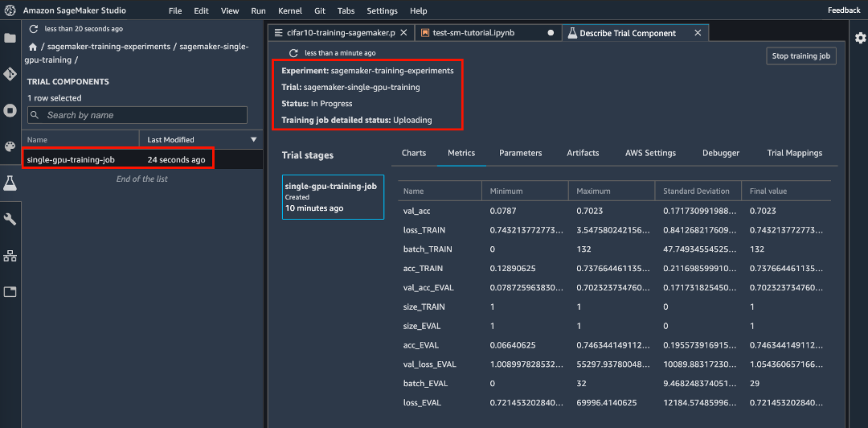
Task: Open the View menu
Action: 230,10
